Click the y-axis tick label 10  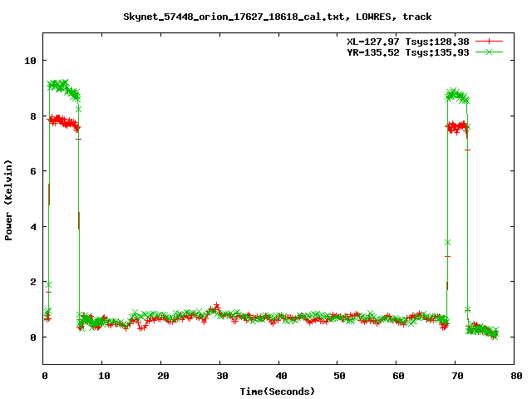[30, 61]
